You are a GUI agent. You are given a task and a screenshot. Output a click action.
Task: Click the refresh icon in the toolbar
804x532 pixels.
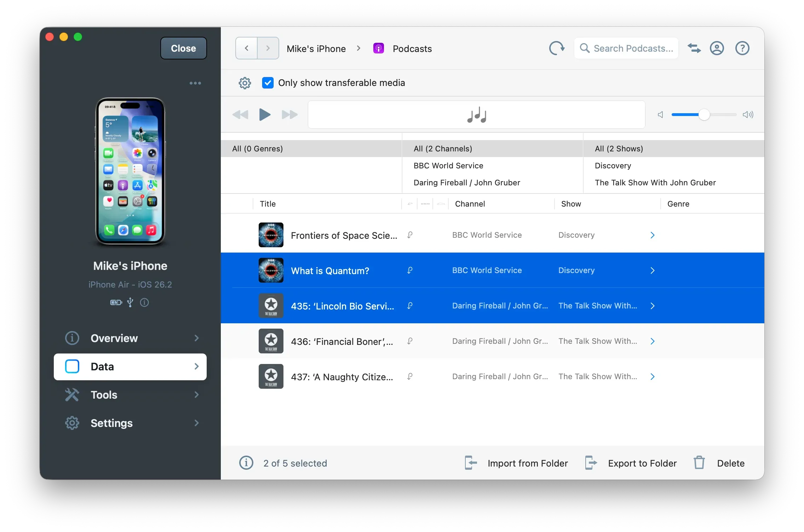coord(557,48)
